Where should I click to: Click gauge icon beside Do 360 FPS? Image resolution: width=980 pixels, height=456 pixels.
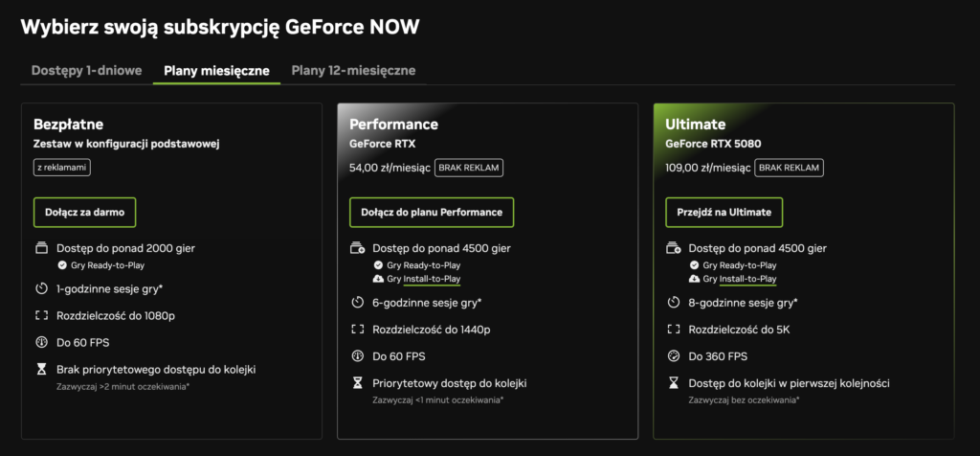[675, 356]
